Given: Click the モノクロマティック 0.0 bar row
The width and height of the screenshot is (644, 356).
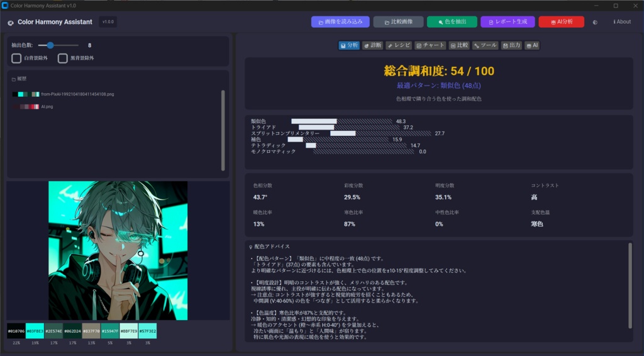Looking at the screenshot, I should pos(338,152).
